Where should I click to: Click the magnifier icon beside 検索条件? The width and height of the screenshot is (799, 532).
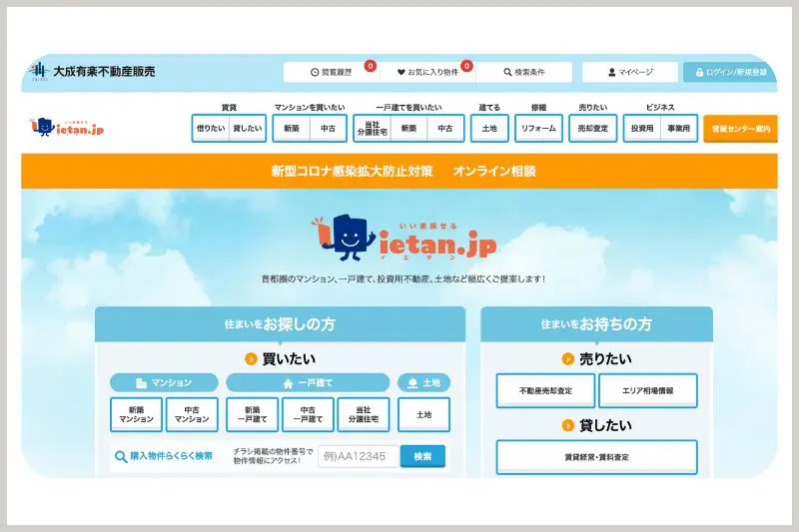(x=507, y=72)
